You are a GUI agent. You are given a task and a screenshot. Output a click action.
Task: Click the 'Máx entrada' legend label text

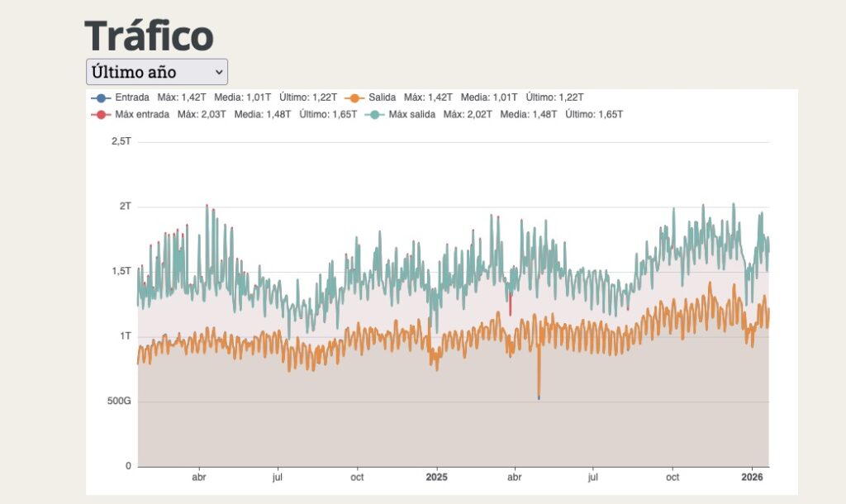click(142, 114)
